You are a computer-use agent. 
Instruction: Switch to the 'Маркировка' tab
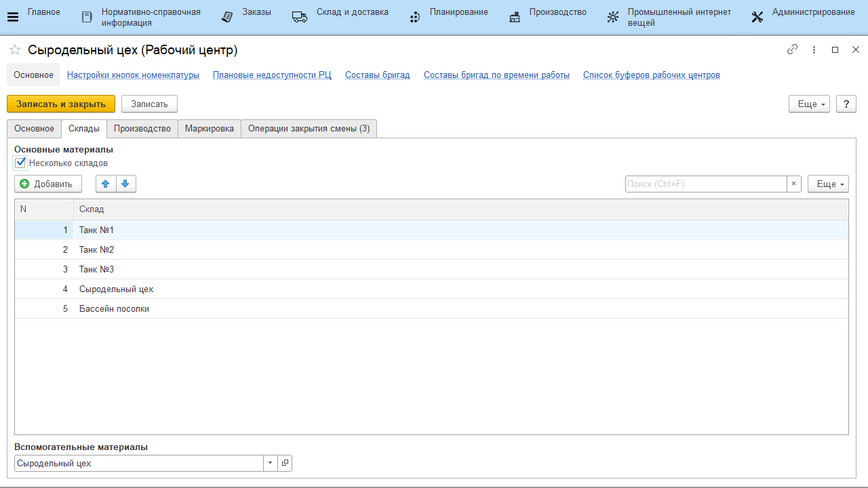[209, 128]
